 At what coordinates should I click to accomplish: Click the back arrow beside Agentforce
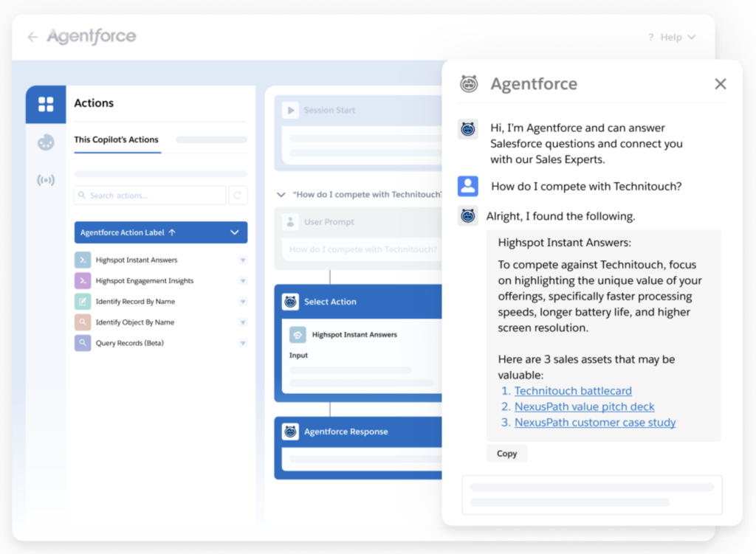(32, 37)
